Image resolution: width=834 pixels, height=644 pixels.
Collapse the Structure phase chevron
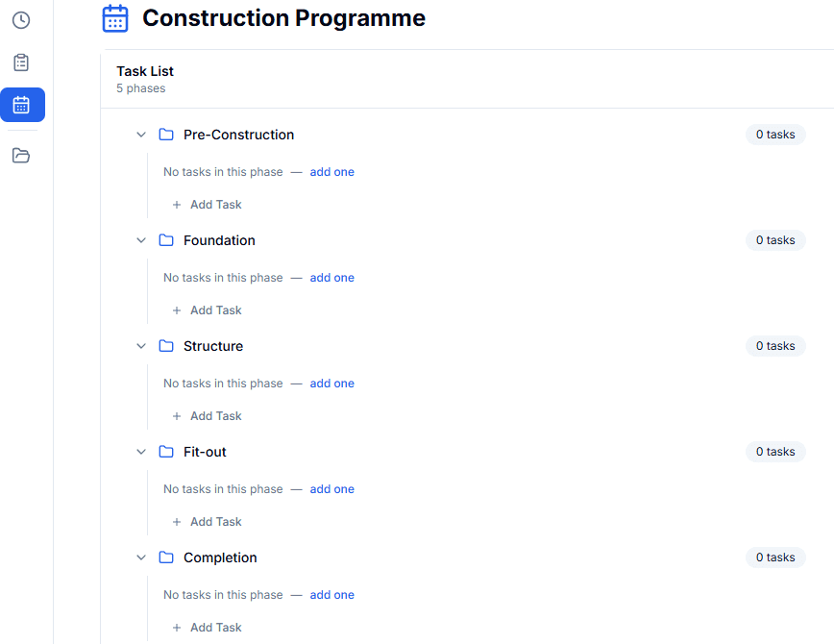point(141,346)
